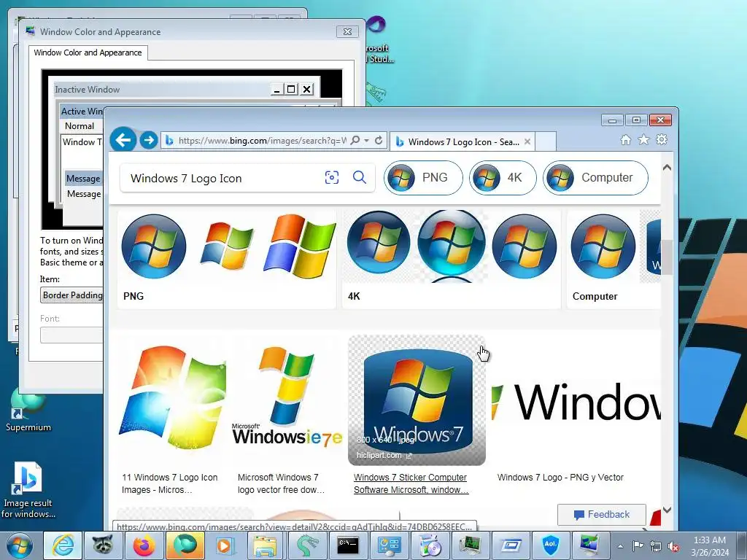The height and width of the screenshot is (560, 747).
Task: Open the Action Center flag icon
Action: [638, 546]
